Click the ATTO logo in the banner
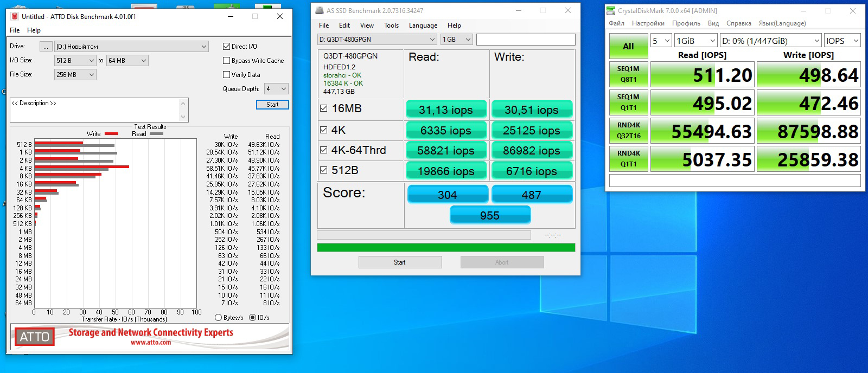The width and height of the screenshot is (868, 373). tap(34, 337)
